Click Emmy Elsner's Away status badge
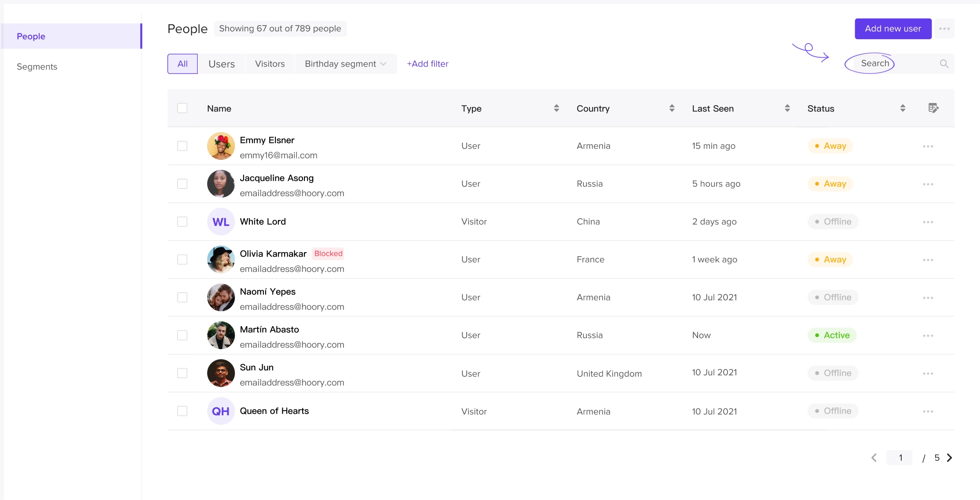 click(830, 146)
